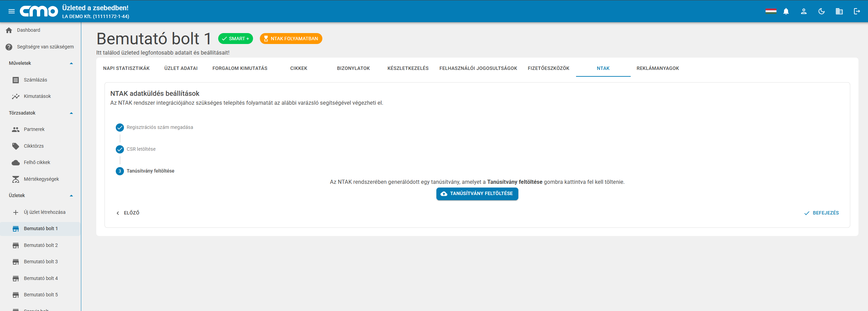Select Bemutató bolt 5 store
This screenshot has width=868, height=311.
[40, 295]
